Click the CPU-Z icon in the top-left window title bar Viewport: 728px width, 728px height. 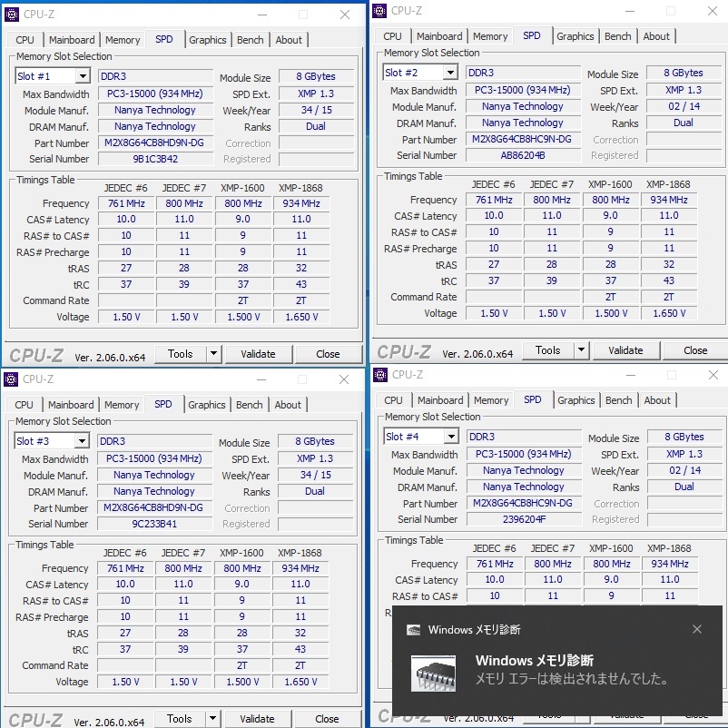point(11,15)
